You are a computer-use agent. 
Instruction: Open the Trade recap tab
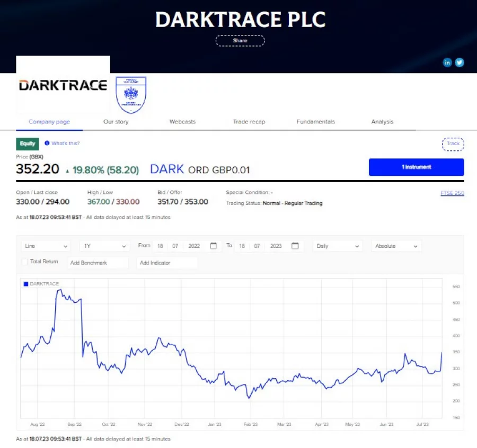click(x=249, y=122)
